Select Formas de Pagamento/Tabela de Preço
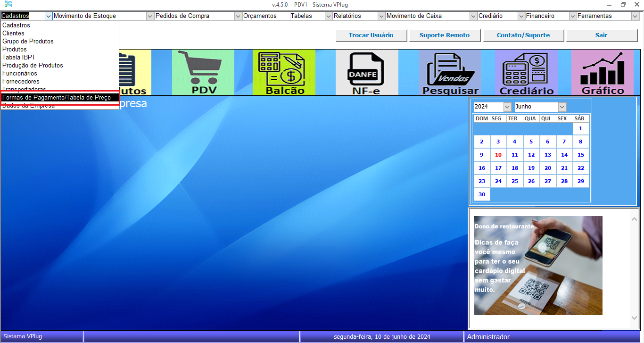The image size is (644, 343). click(59, 98)
